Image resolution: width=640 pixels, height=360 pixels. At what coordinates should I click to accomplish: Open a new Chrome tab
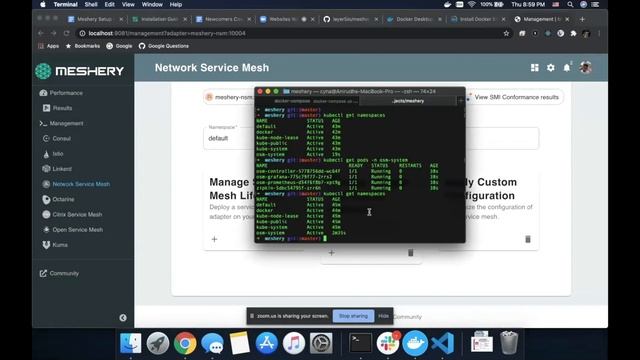pos(582,19)
